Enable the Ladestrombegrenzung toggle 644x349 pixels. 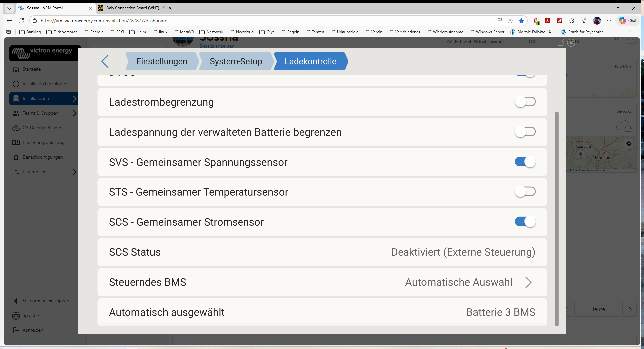pyautogui.click(x=525, y=102)
